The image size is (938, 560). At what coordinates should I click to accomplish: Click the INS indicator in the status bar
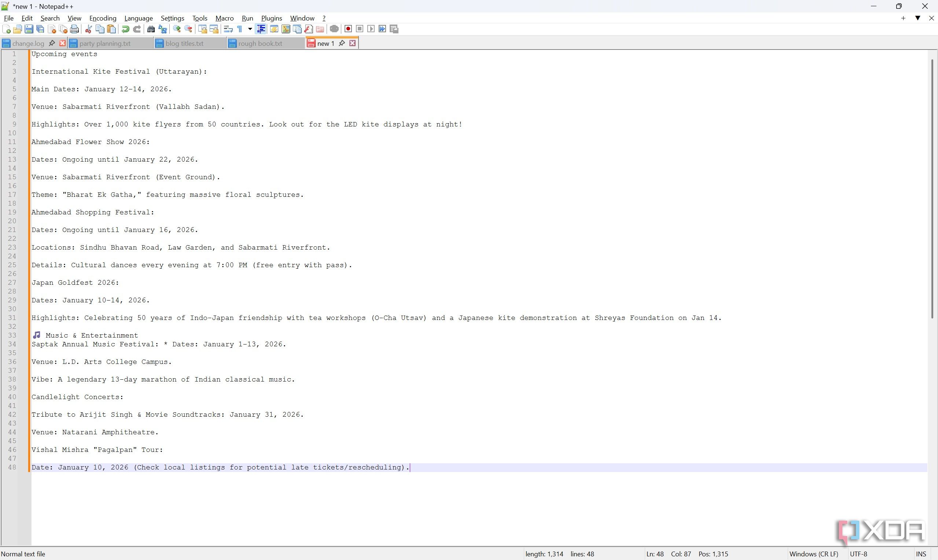921,554
